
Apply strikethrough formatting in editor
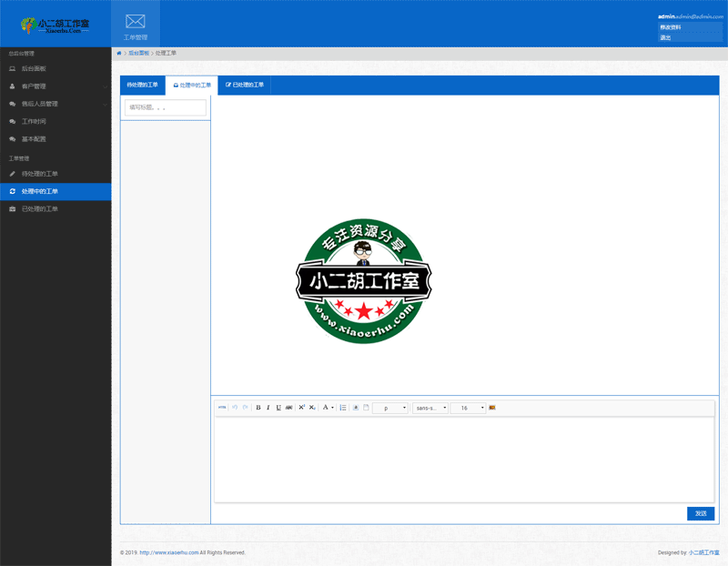[x=289, y=408]
